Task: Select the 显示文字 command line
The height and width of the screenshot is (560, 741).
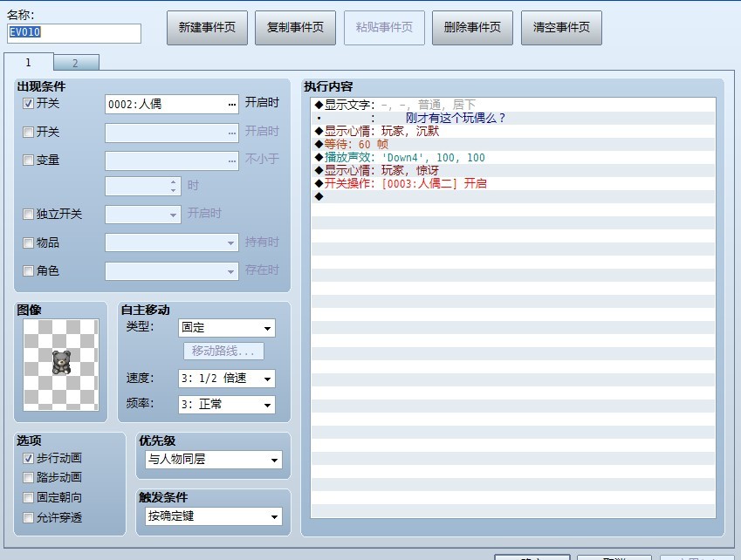Action: (x=513, y=105)
